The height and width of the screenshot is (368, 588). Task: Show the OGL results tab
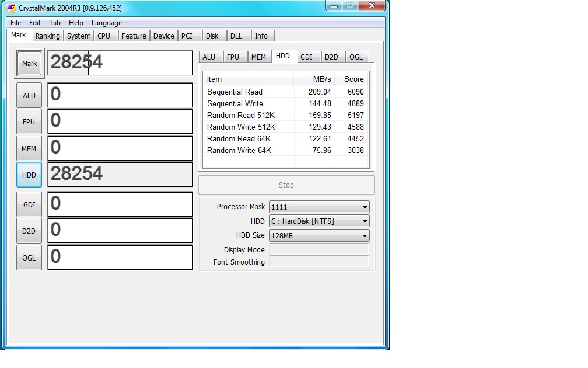point(356,57)
